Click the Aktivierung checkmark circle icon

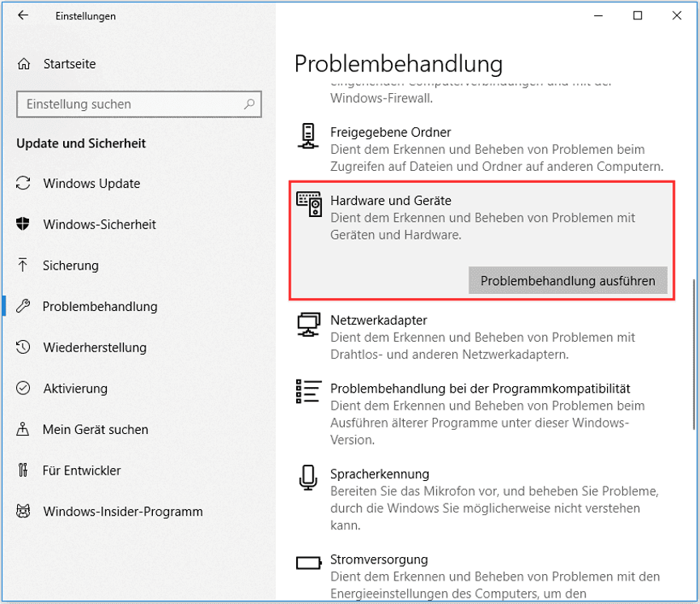(x=23, y=388)
